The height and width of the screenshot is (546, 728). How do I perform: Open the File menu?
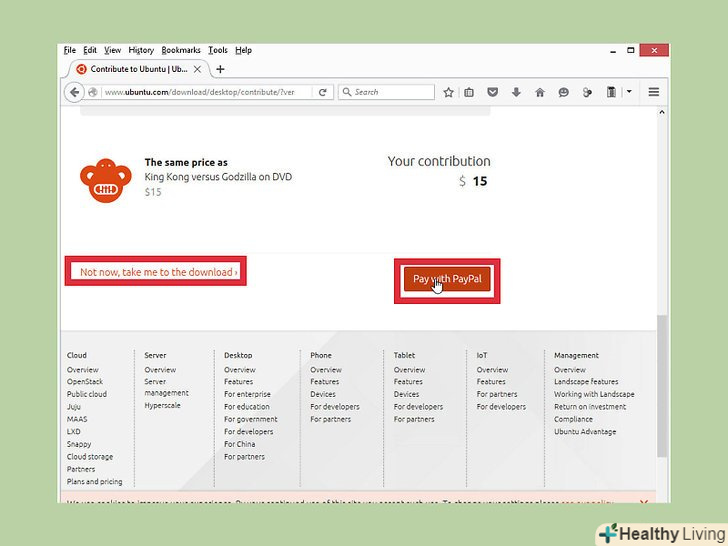[x=70, y=50]
